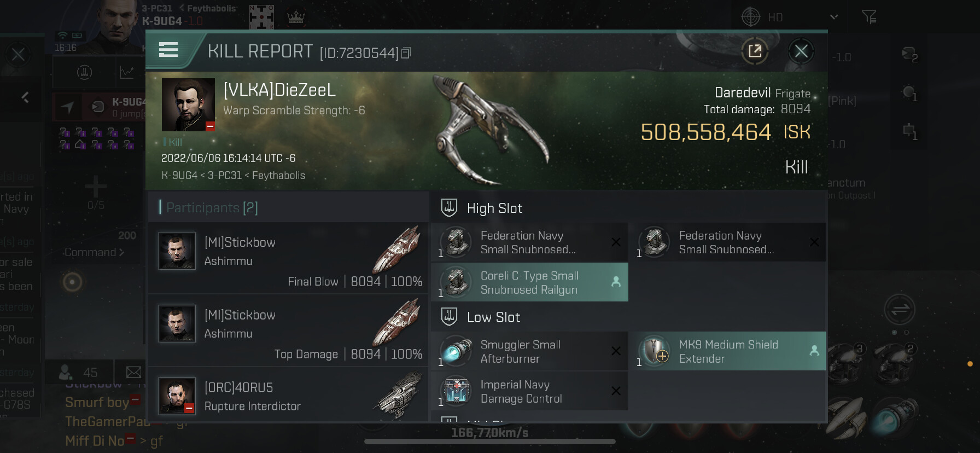Open the local members count tab

tap(79, 373)
